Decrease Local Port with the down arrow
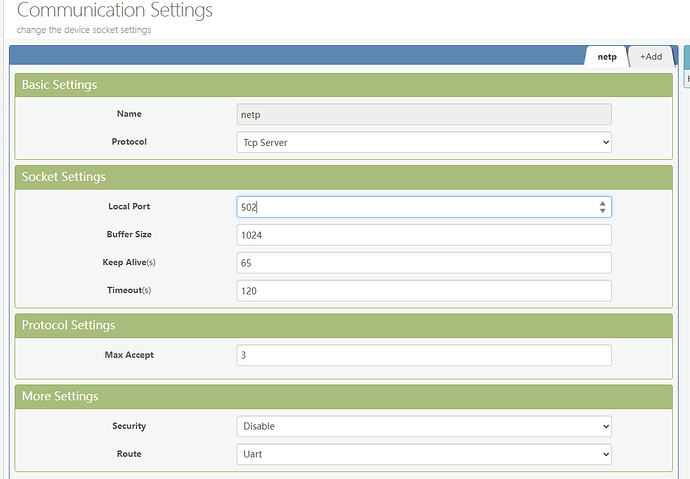Image resolution: width=690 pixels, height=479 pixels. point(602,211)
